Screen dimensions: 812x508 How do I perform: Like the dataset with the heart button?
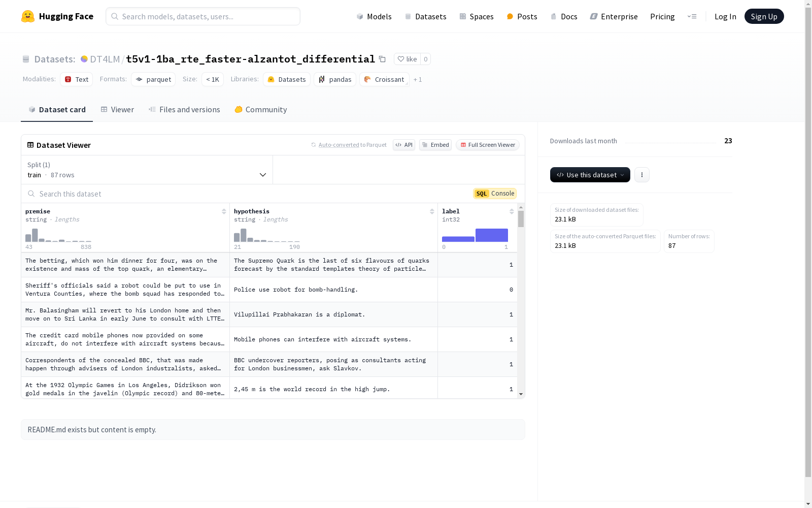[407, 59]
